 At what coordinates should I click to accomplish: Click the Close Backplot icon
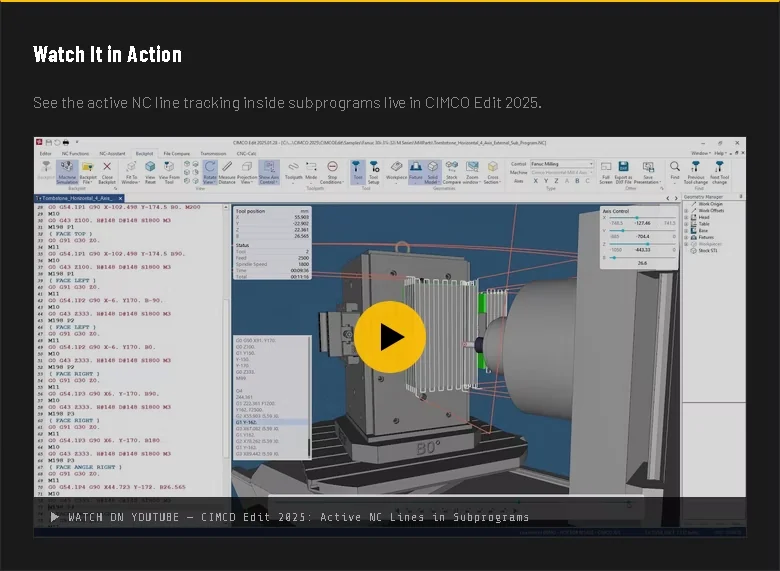pos(107,172)
